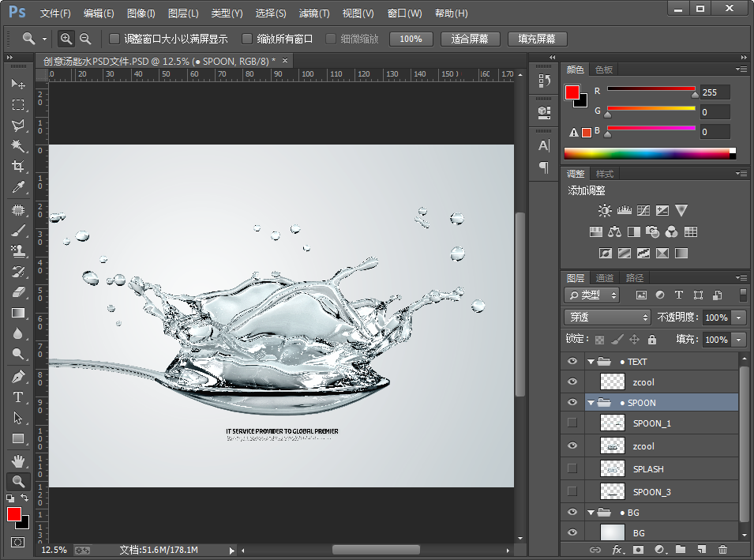
Task: Open the Filter (滤镜) menu
Action: [x=314, y=13]
